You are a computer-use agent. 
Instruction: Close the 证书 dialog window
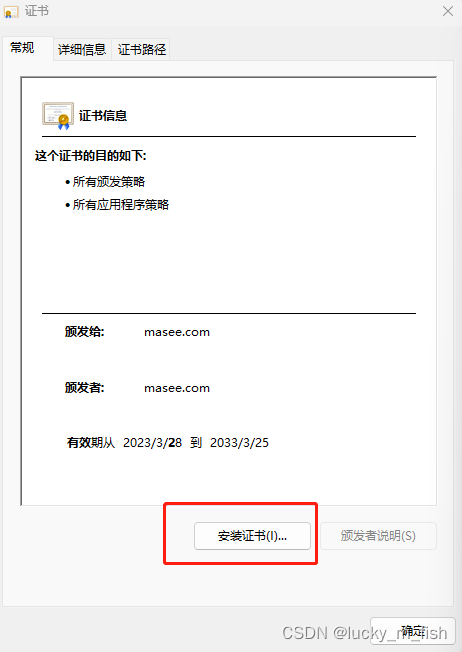tap(448, 11)
